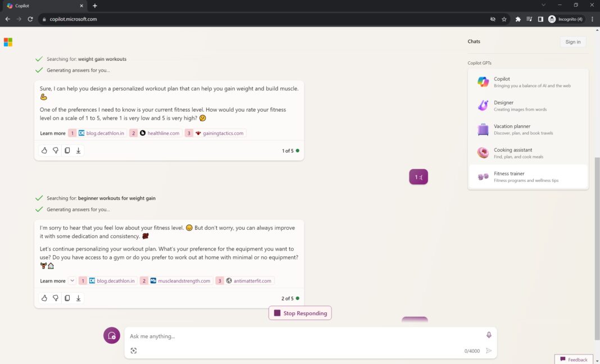The image size is (600, 364).
Task: Open the browser three-dot menu
Action: (x=592, y=19)
